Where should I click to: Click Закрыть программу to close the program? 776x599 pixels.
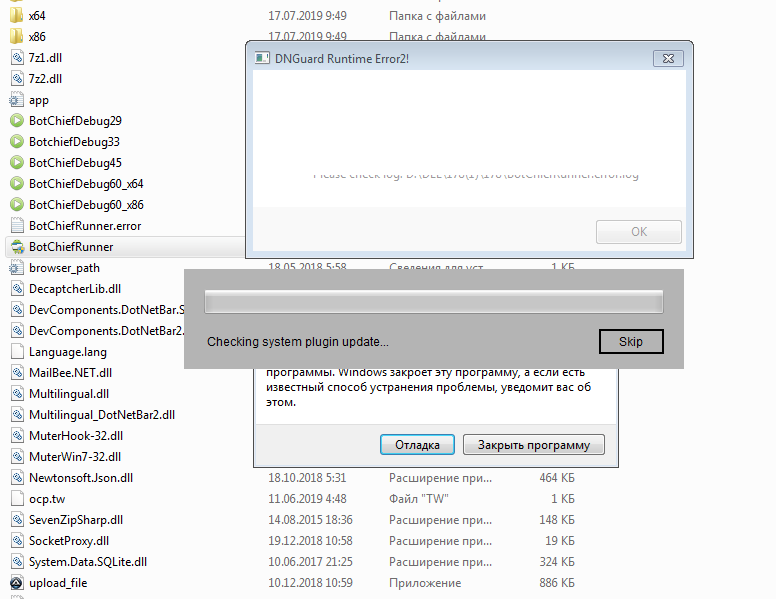534,445
